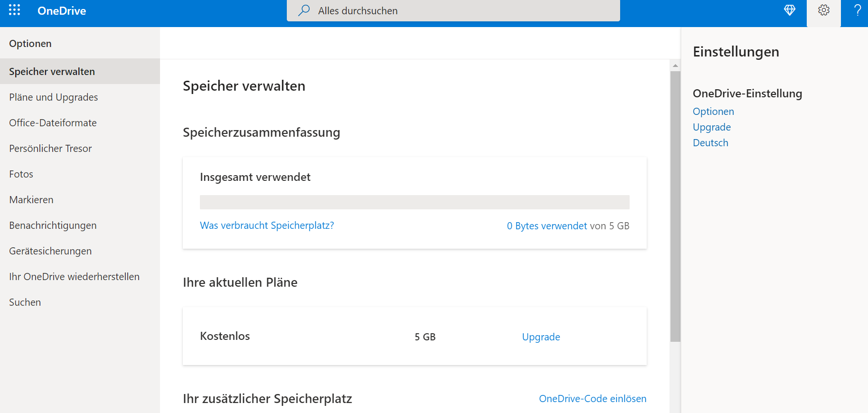
Task: Click 'OneDrive-Code einlösen' link
Action: pyautogui.click(x=593, y=399)
